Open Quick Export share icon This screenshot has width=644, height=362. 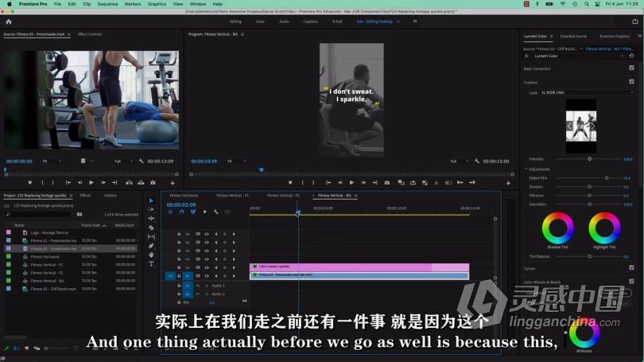635,21
